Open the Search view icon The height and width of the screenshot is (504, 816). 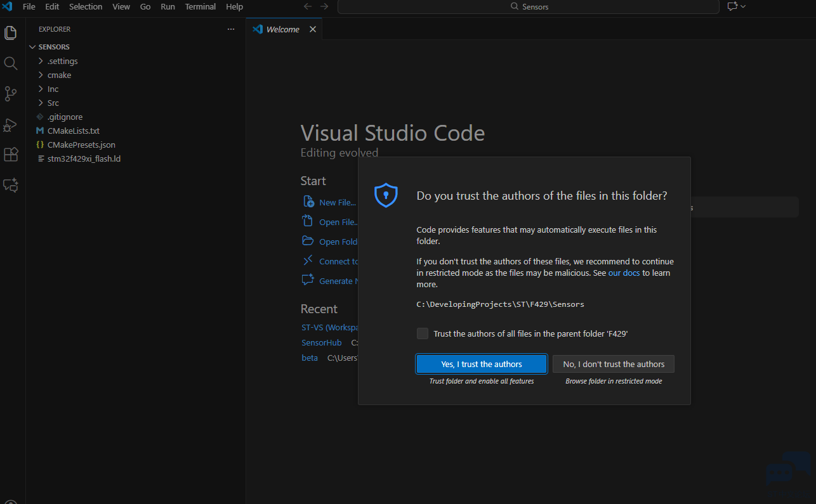coord(11,63)
